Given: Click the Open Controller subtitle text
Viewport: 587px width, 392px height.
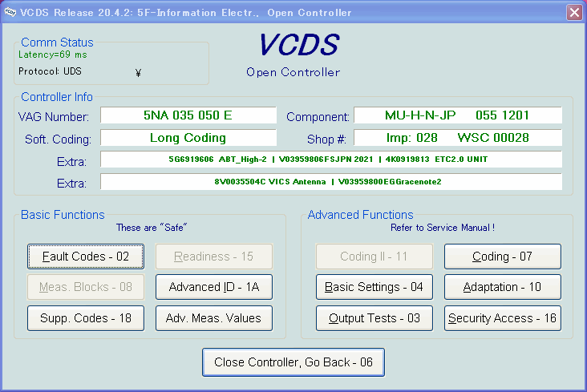Looking at the screenshot, I should click(293, 72).
